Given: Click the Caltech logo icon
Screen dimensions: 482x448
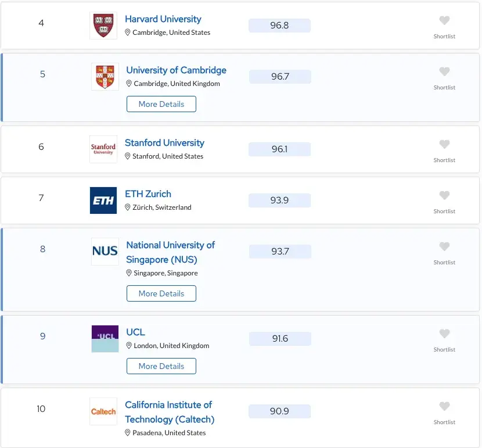Looking at the screenshot, I should point(103,411).
